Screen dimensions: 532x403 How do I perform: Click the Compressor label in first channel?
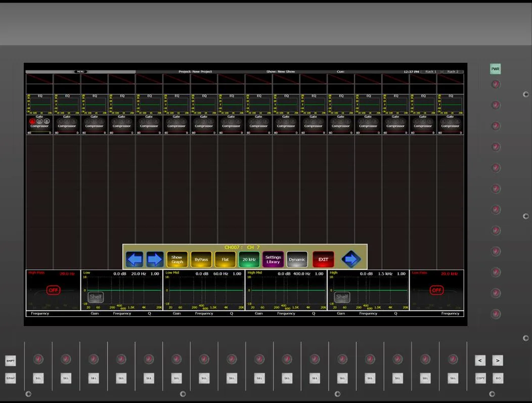[x=39, y=126]
